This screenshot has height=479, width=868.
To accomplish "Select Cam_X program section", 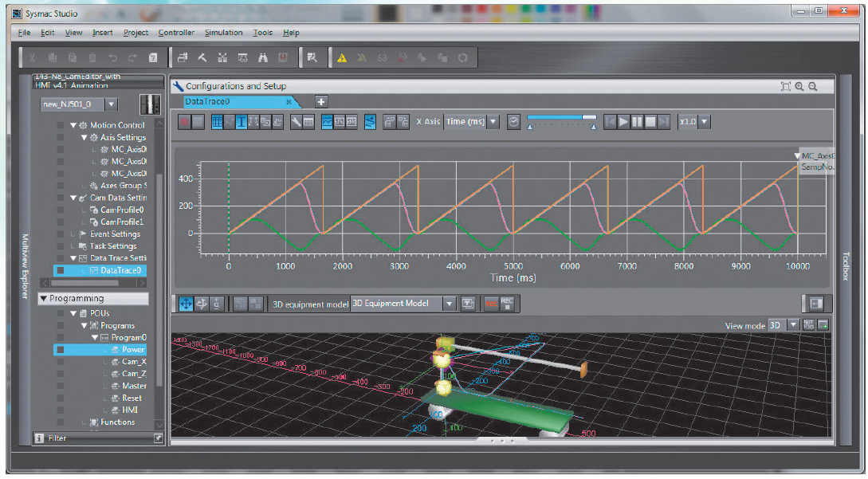I will point(134,362).
